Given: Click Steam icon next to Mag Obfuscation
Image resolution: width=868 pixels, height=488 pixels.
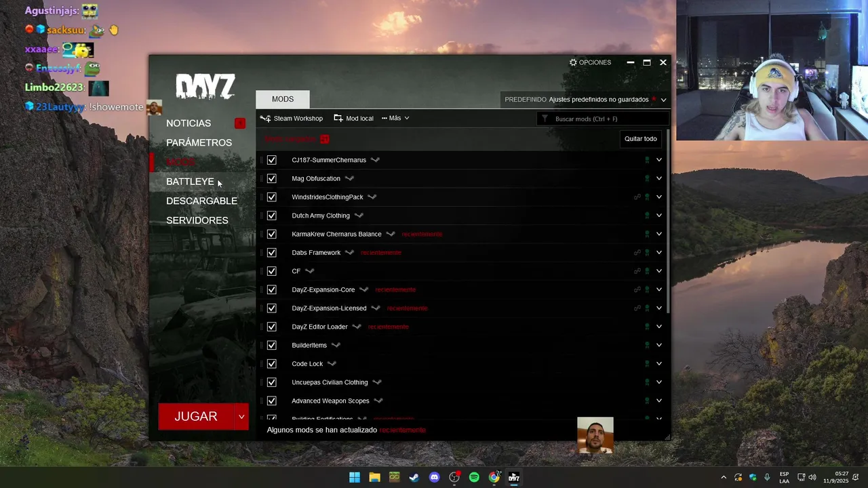Looking at the screenshot, I should point(349,178).
